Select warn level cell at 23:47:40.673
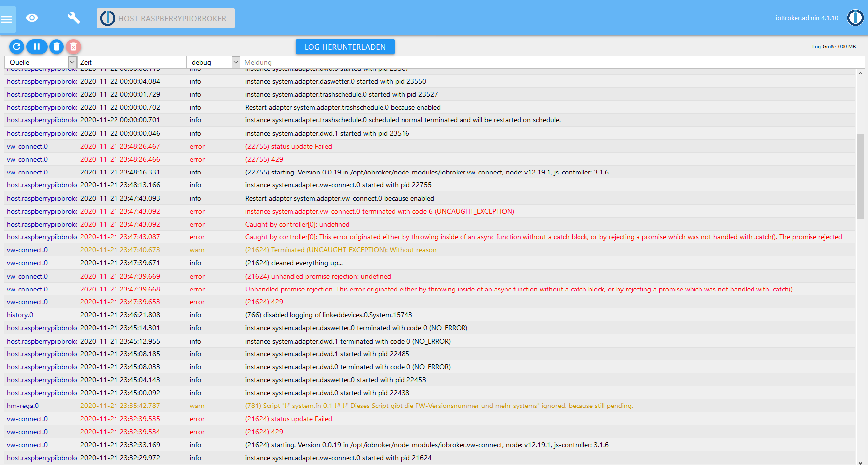Image resolution: width=868 pixels, height=465 pixels. click(197, 250)
